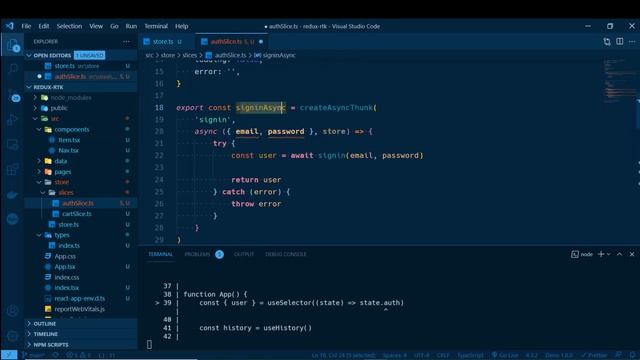The width and height of the screenshot is (640, 360).
Task: Open Nav.tsx in the file tree
Action: tap(68, 150)
